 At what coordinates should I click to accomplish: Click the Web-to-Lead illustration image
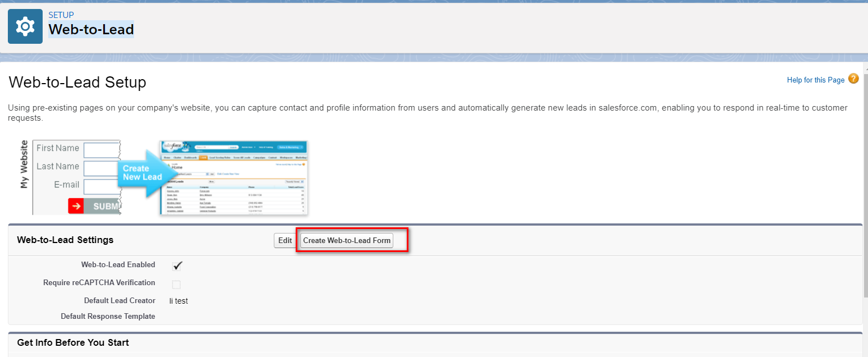(164, 177)
